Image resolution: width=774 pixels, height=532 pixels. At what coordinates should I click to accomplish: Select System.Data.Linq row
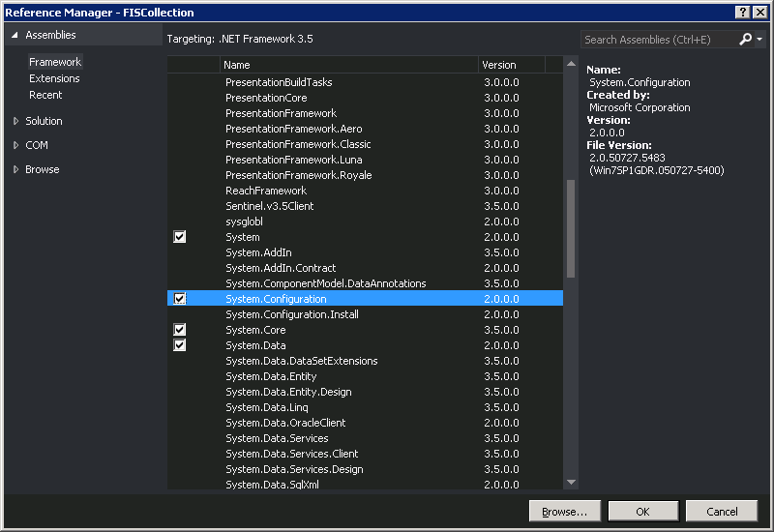(365, 407)
